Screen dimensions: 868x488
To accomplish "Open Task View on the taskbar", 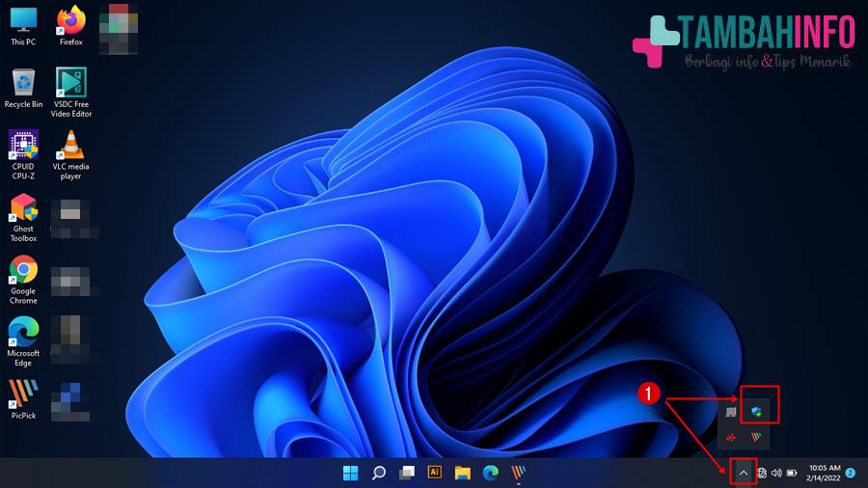I will click(407, 474).
